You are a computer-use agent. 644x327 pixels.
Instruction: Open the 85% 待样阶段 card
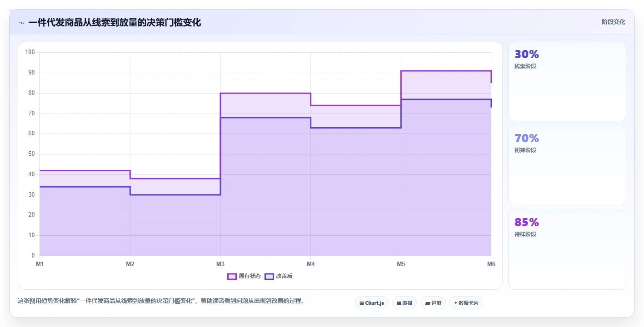tap(567, 250)
